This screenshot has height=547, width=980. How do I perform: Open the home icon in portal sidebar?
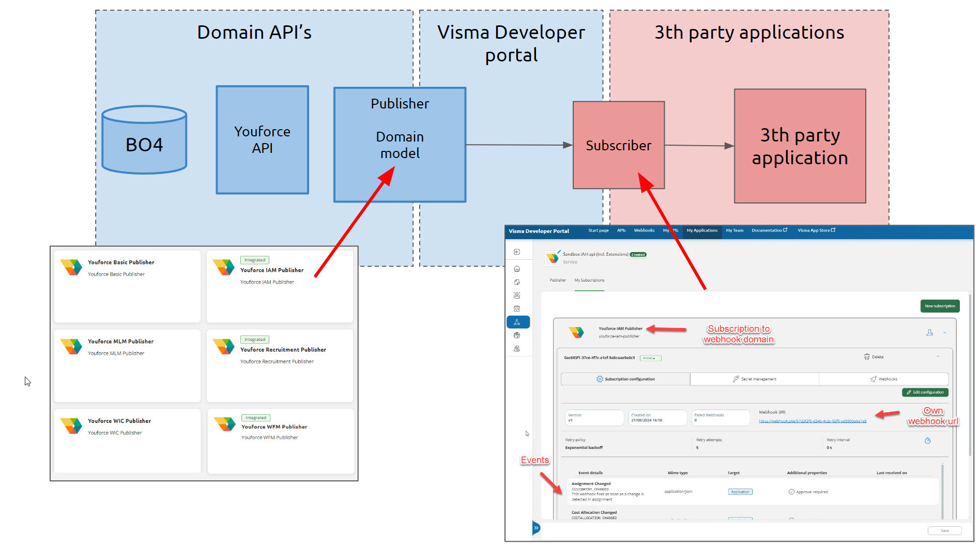(517, 269)
